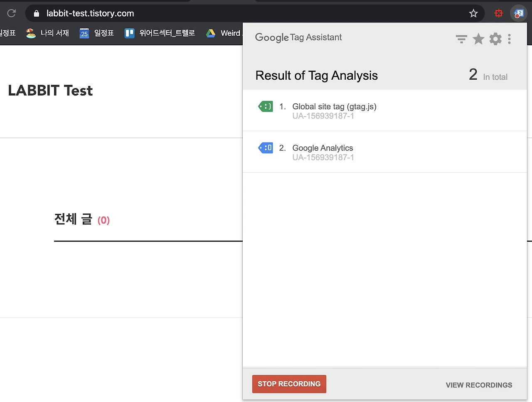The image size is (532, 402).
Task: Open the red crosshair extension icon
Action: [498, 13]
